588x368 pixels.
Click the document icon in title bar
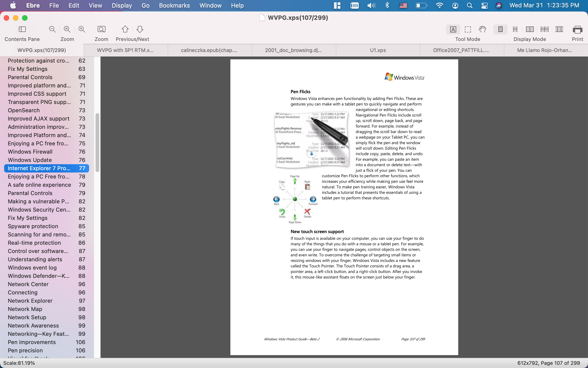click(262, 17)
